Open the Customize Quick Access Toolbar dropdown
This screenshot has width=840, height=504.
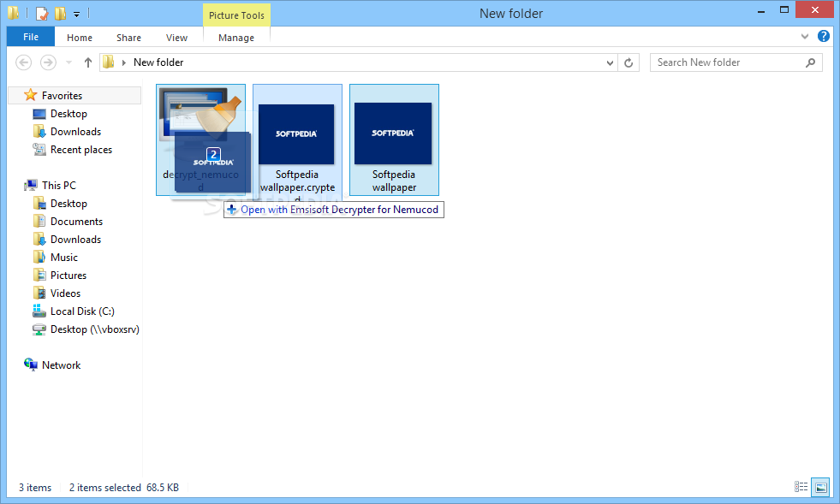tap(76, 15)
